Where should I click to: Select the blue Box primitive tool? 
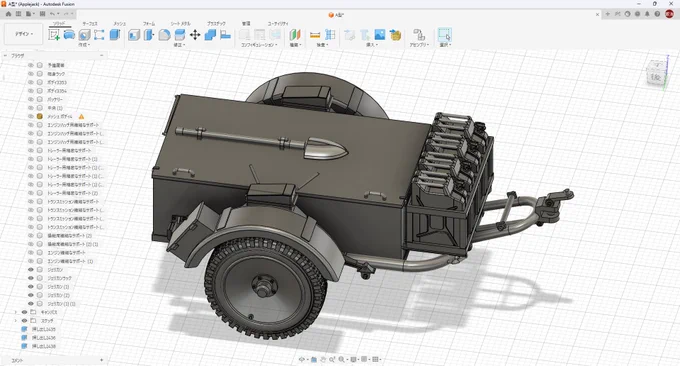pos(114,35)
